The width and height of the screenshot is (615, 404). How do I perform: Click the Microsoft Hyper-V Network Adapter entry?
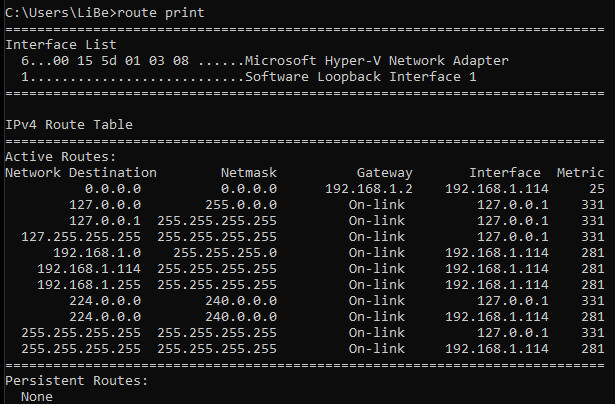[x=382, y=61]
